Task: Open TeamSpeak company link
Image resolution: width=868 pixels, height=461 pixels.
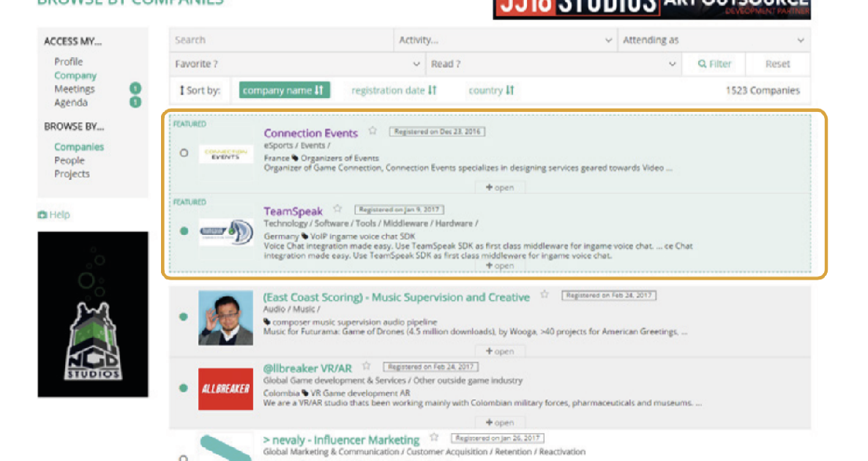Action: click(293, 211)
